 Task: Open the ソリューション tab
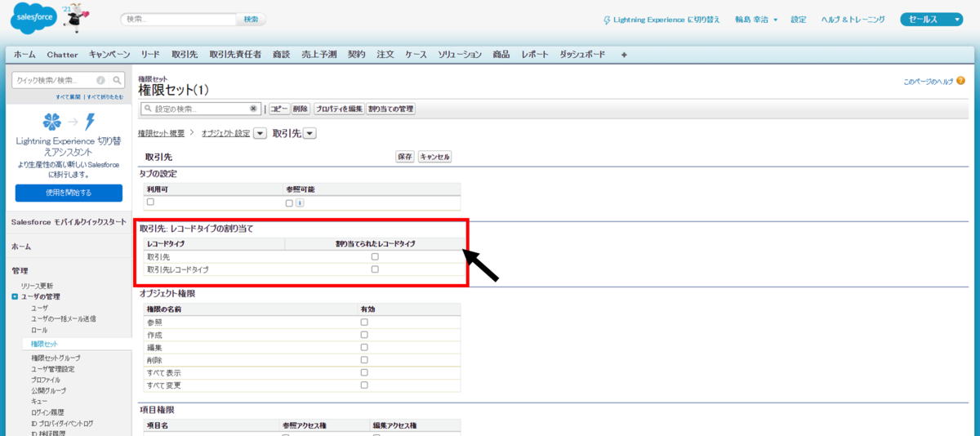click(460, 55)
